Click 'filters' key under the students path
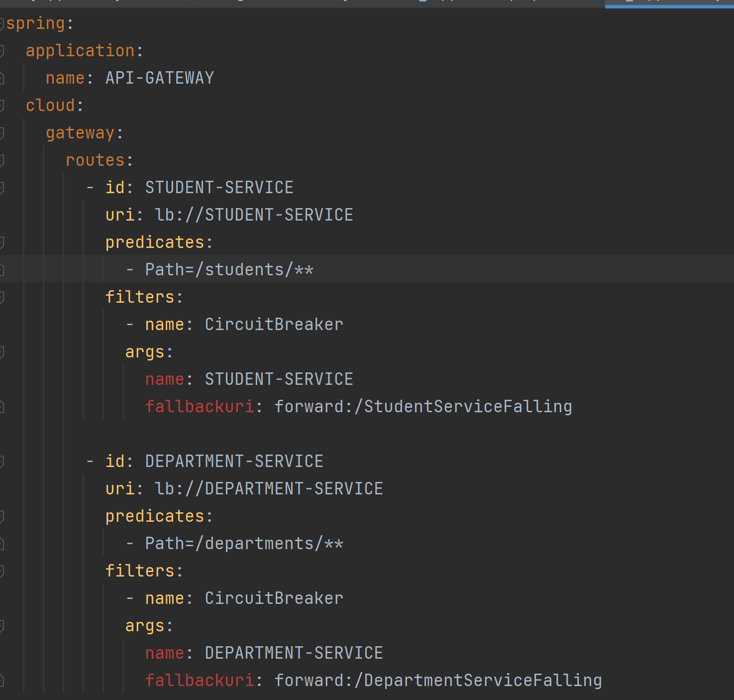 click(140, 297)
